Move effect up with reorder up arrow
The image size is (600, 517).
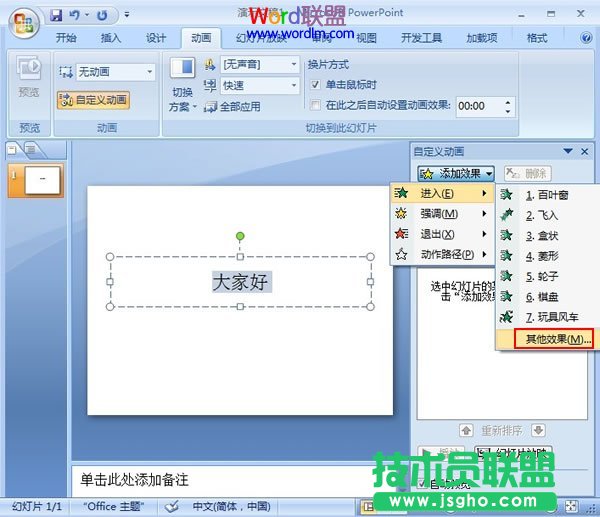pyautogui.click(x=466, y=431)
